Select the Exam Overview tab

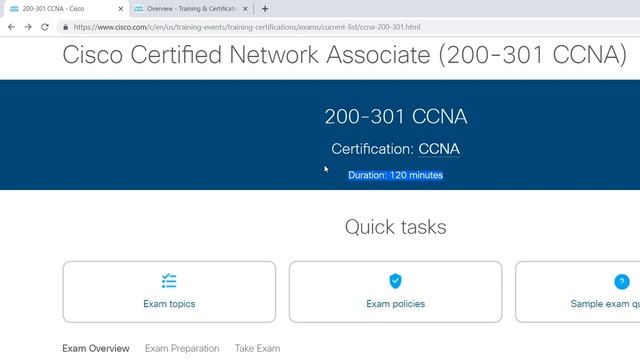pos(96,348)
